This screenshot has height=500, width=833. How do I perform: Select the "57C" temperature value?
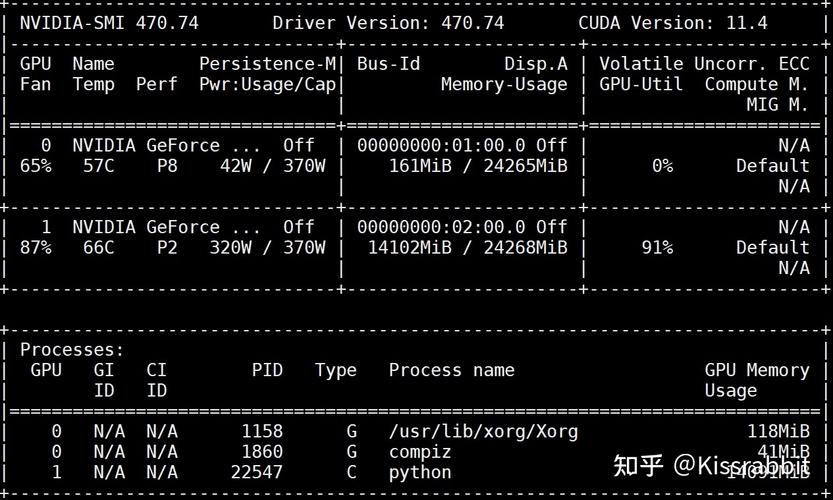coord(98,166)
